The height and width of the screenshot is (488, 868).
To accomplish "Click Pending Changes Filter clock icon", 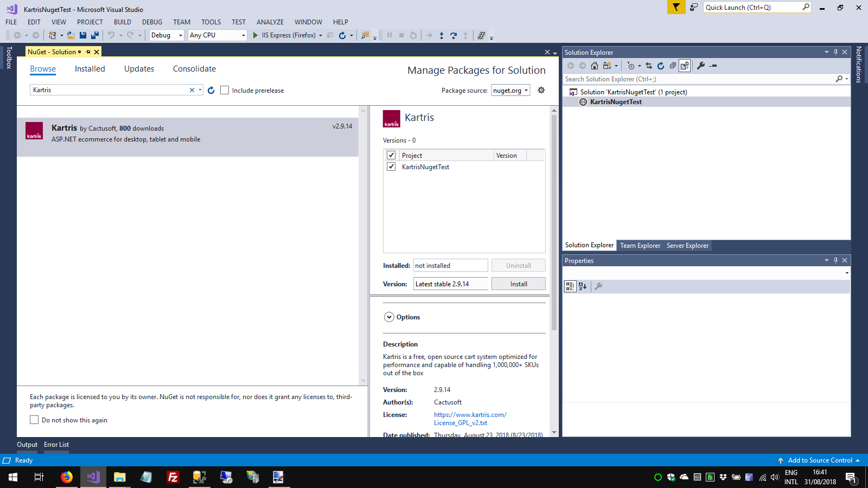I will 631,66.
